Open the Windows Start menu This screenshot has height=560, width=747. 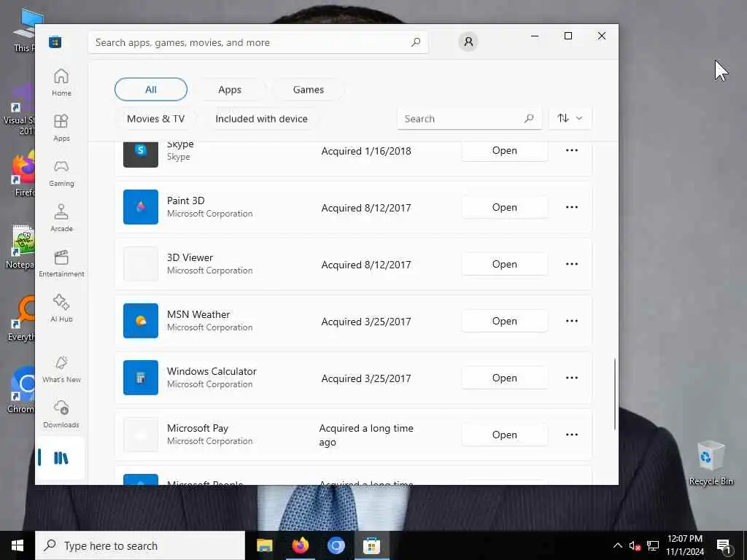tap(18, 545)
